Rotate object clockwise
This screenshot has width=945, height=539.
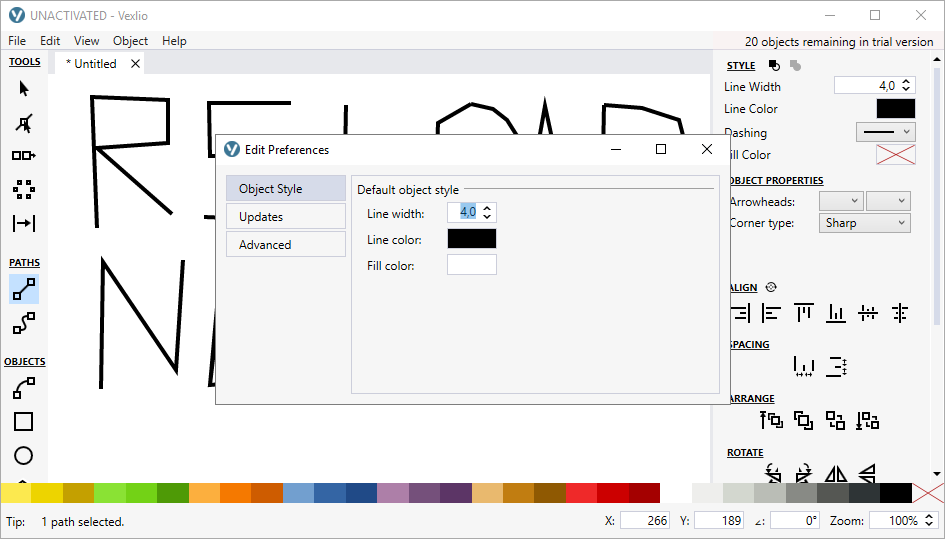pos(803,473)
